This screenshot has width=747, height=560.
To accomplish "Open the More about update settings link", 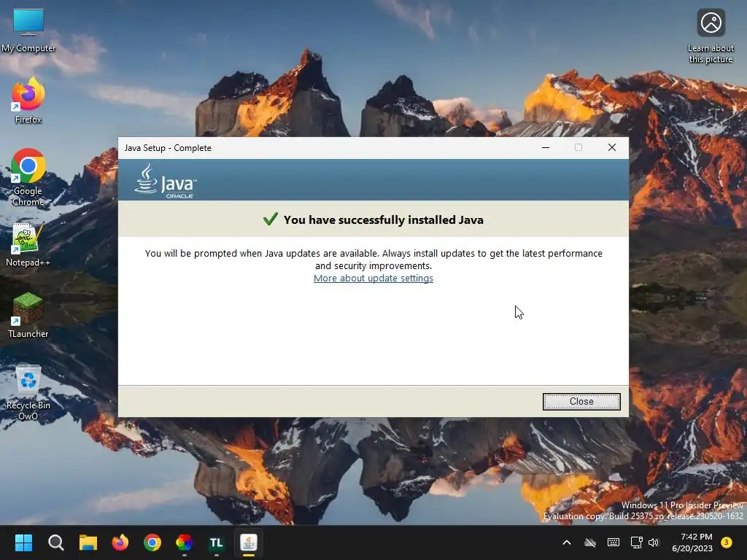I will pyautogui.click(x=373, y=278).
